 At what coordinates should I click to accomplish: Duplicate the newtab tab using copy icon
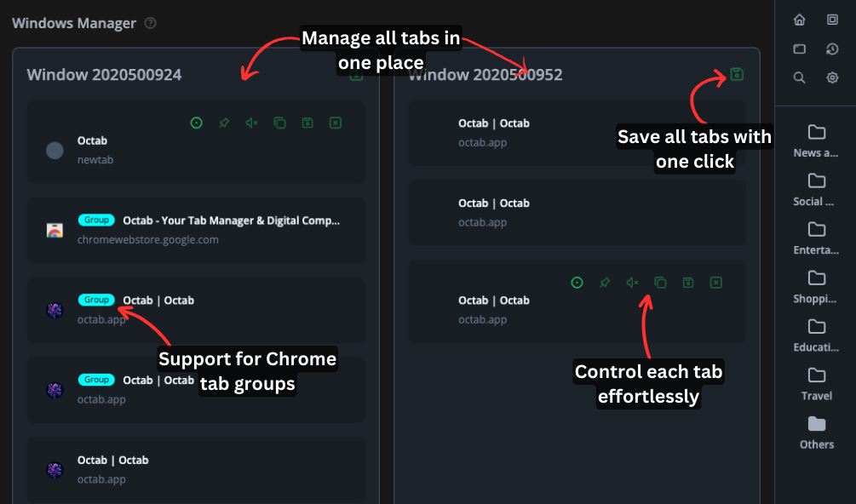pos(280,123)
